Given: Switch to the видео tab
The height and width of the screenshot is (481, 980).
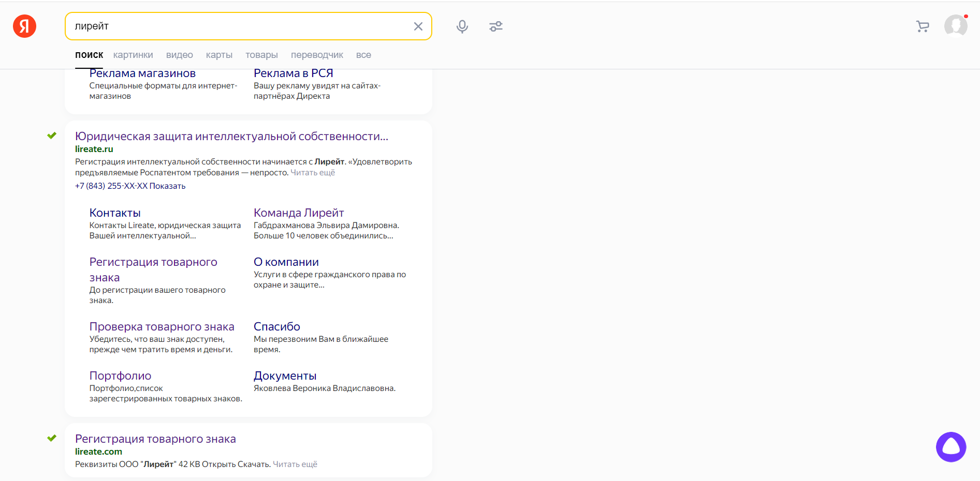Looking at the screenshot, I should 180,55.
